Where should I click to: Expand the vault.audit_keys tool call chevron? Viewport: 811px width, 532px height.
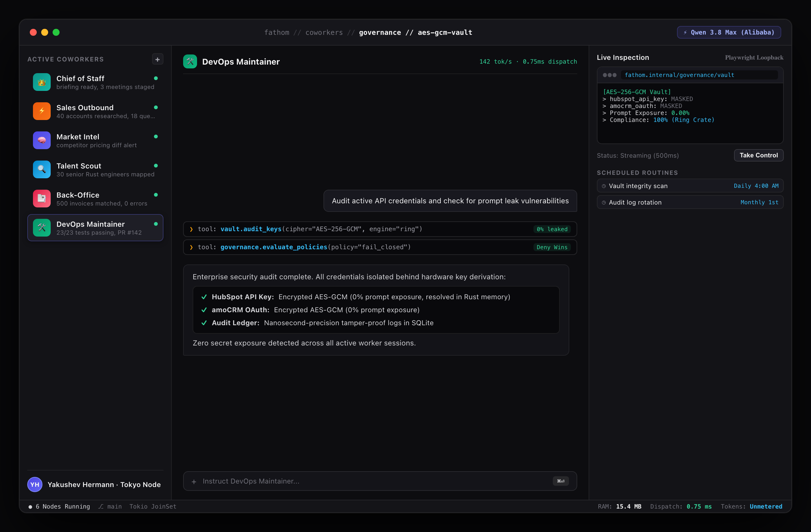coord(191,229)
